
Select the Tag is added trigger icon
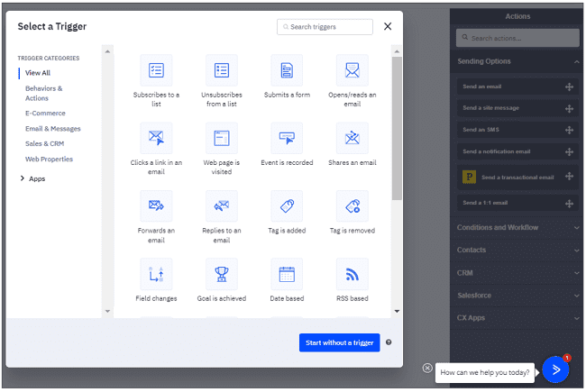tap(287, 205)
